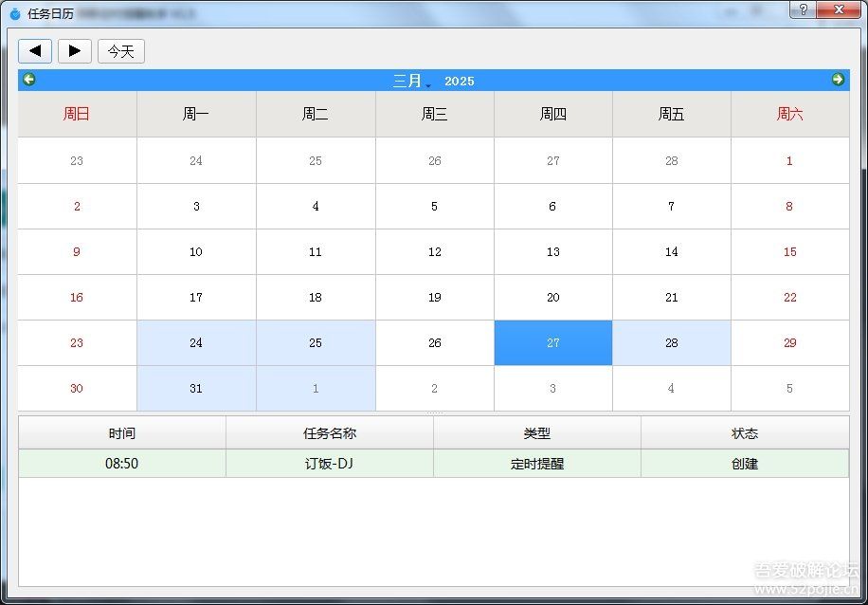Screen dimensions: 868x605
Task: Select Saturday March 29
Action: click(x=790, y=343)
